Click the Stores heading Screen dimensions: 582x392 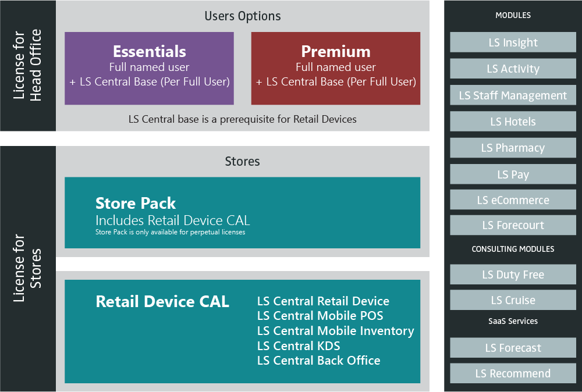pos(242,161)
